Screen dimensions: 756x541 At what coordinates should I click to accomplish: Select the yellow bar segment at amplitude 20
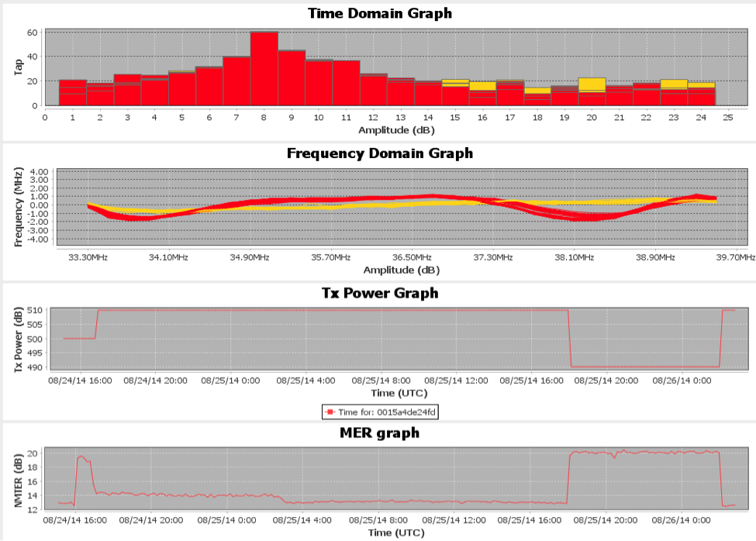[592, 84]
